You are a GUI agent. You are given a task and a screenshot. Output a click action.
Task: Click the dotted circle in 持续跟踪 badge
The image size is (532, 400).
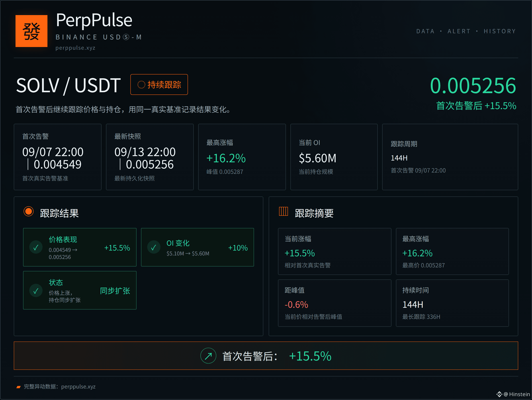click(x=141, y=85)
